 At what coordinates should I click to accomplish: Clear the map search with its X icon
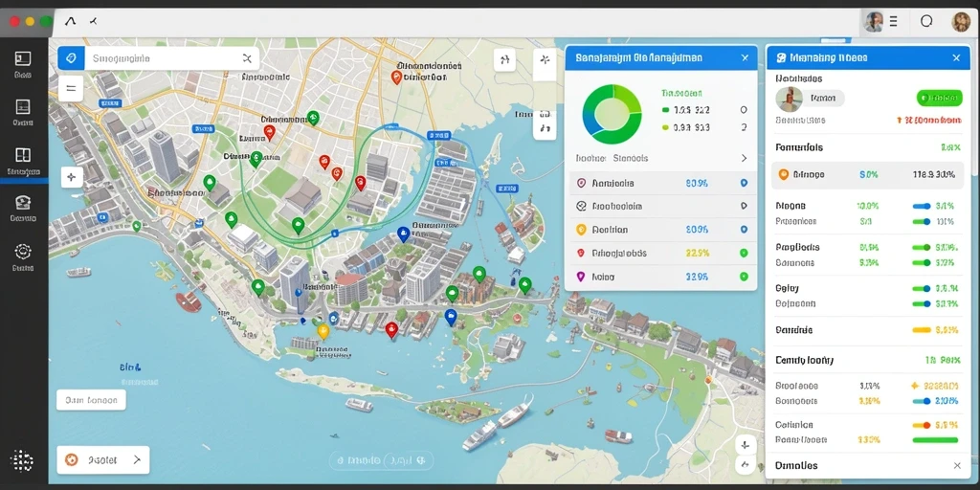pyautogui.click(x=246, y=58)
